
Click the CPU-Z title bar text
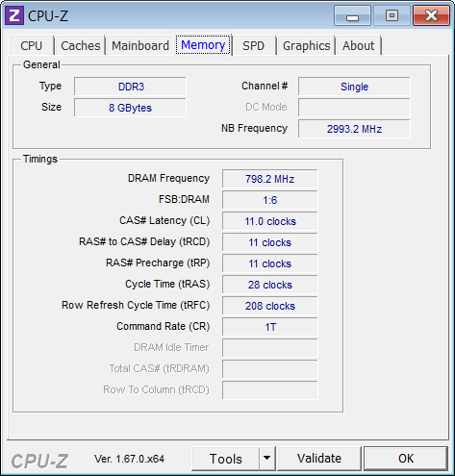tap(48, 16)
